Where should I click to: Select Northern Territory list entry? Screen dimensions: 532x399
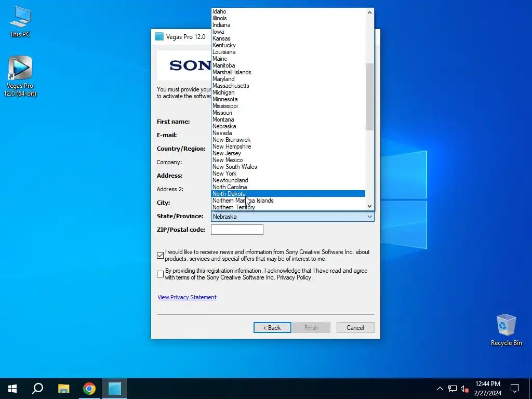(x=288, y=207)
